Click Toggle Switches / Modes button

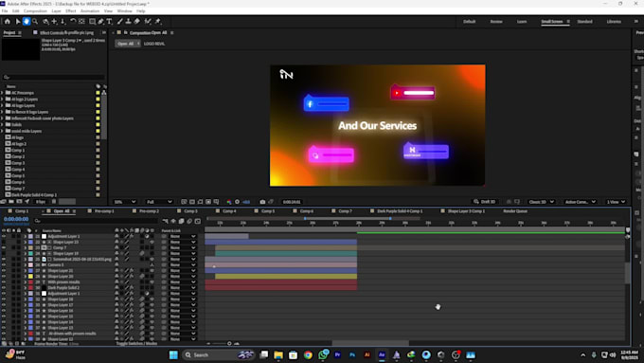pos(136,343)
